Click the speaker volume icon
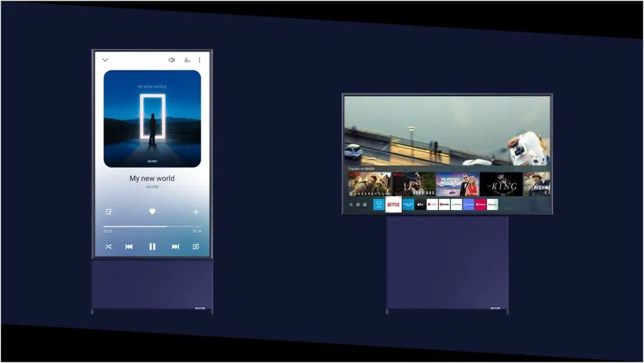This screenshot has height=363, width=644. click(x=171, y=59)
